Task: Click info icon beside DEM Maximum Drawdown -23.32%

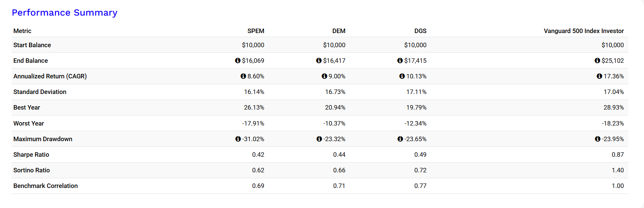Action: point(319,139)
